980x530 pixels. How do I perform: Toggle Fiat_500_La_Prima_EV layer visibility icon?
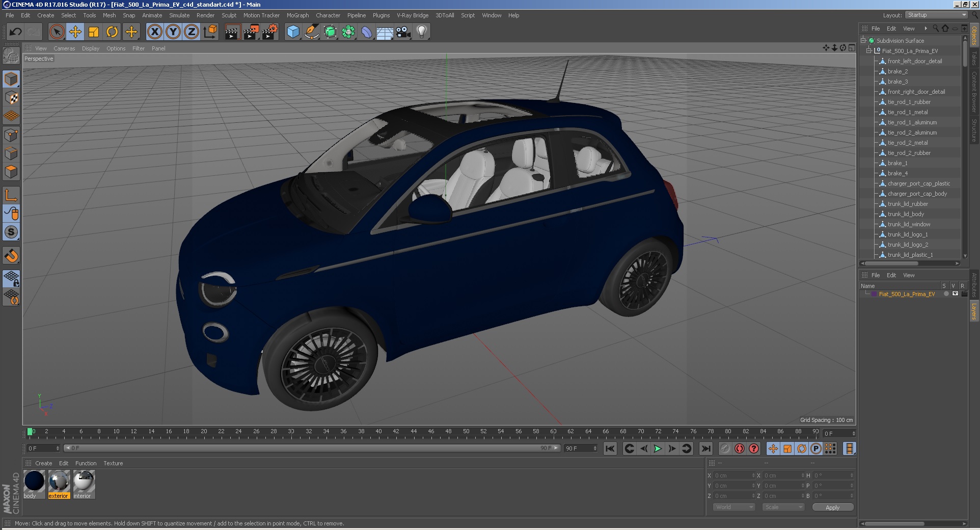[x=955, y=294]
